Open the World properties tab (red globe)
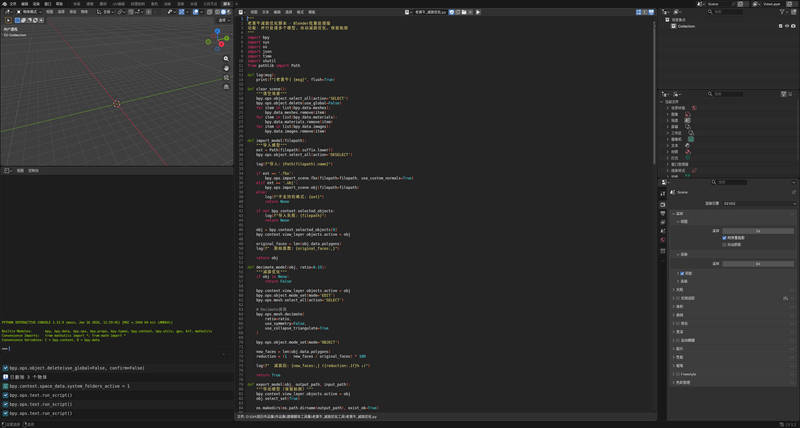This screenshot has height=428, width=800. point(662,240)
